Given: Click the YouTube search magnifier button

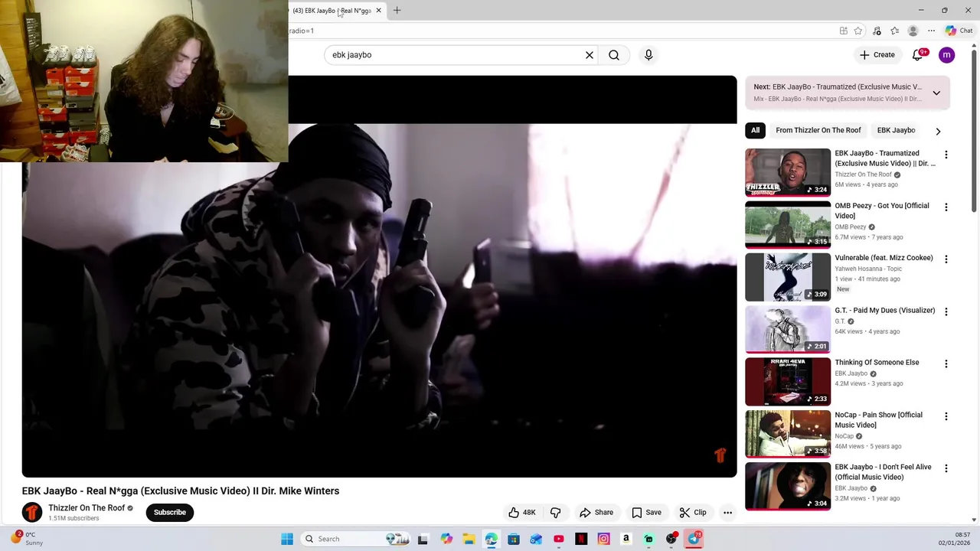Looking at the screenshot, I should [614, 55].
